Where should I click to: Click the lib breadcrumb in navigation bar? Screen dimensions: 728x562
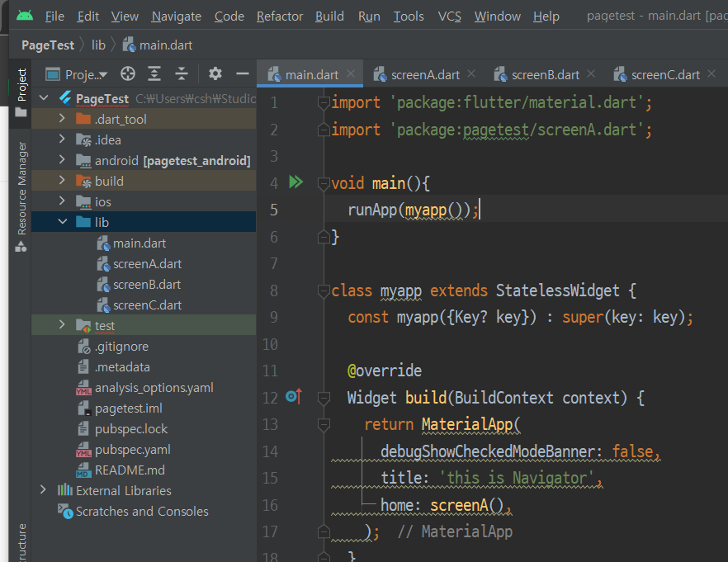(98, 45)
